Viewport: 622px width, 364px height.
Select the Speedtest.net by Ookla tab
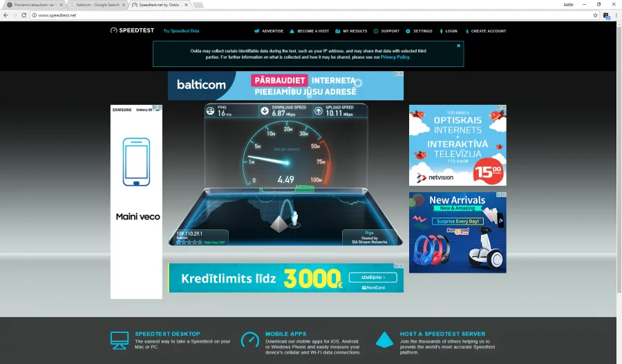click(160, 5)
